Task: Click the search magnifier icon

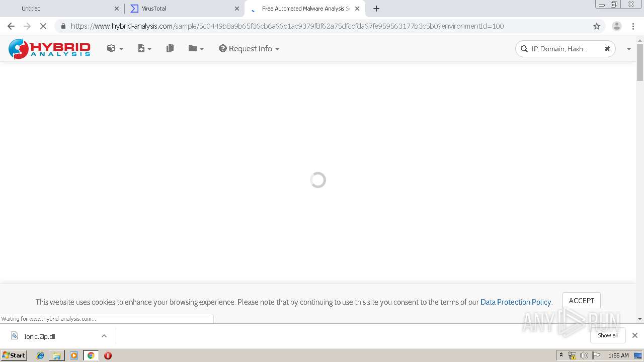Action: tap(524, 49)
